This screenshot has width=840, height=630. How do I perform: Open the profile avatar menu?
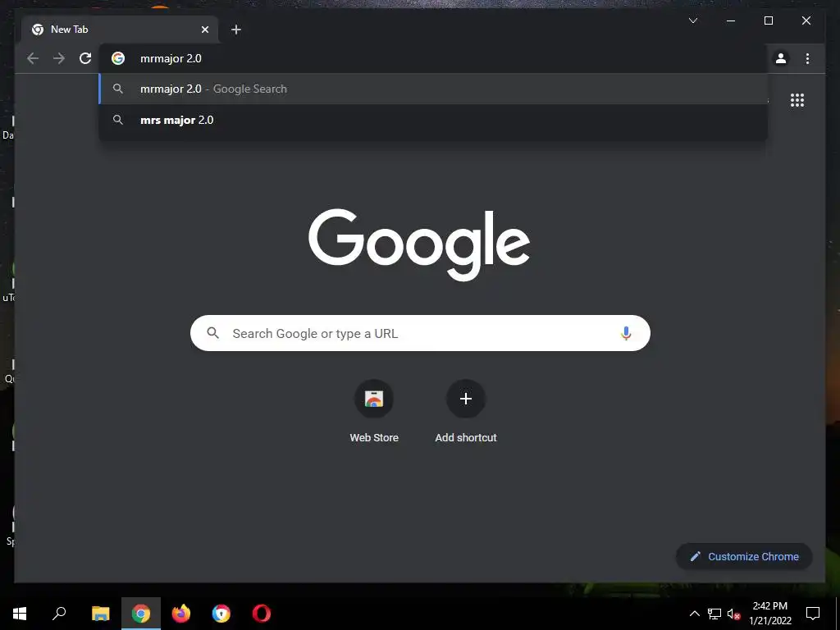[x=781, y=58]
